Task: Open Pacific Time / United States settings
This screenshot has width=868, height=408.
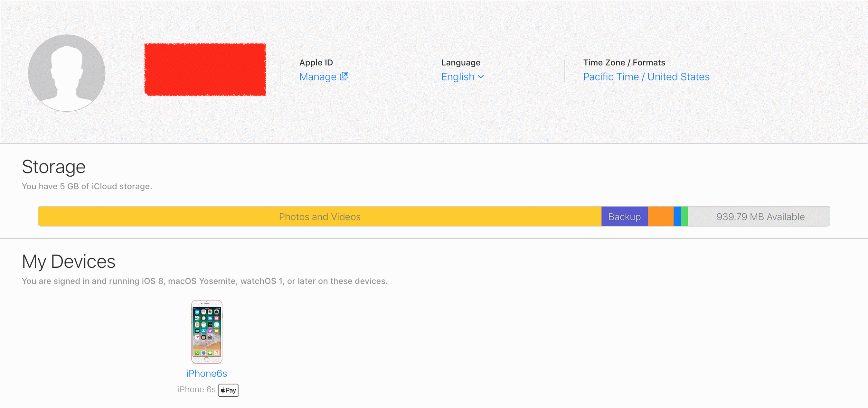Action: click(646, 77)
